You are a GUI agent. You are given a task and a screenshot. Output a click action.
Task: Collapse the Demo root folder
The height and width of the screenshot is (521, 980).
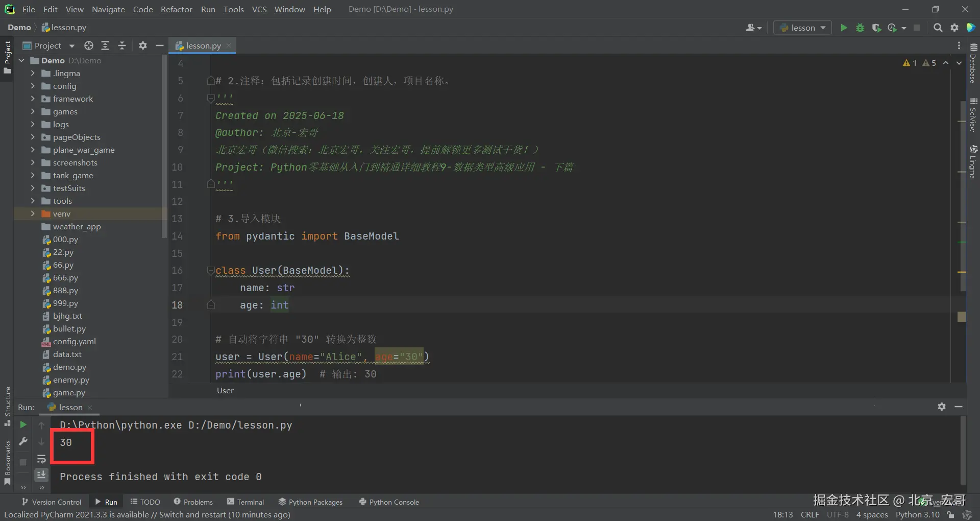22,60
